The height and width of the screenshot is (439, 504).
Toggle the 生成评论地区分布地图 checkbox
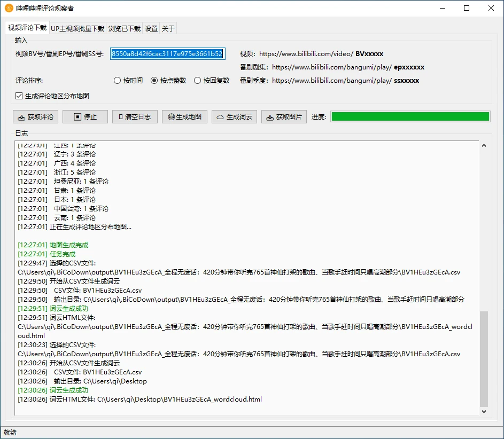19,96
